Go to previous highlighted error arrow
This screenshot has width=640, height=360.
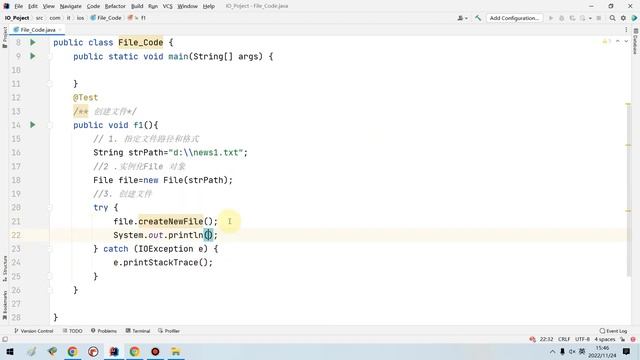(618, 41)
